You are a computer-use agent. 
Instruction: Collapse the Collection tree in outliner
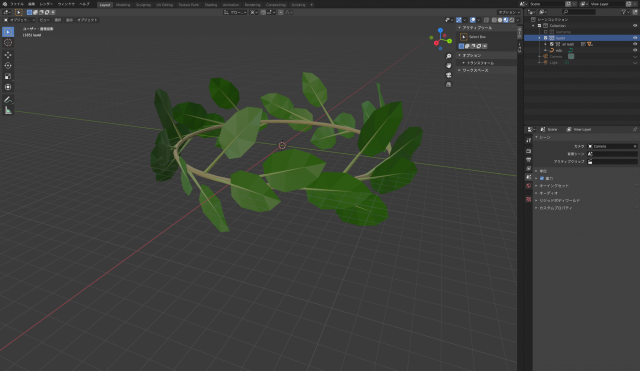coord(533,26)
